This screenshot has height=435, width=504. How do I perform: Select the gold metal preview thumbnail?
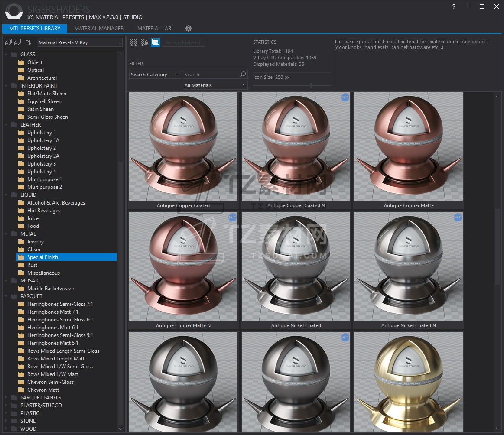[409, 382]
